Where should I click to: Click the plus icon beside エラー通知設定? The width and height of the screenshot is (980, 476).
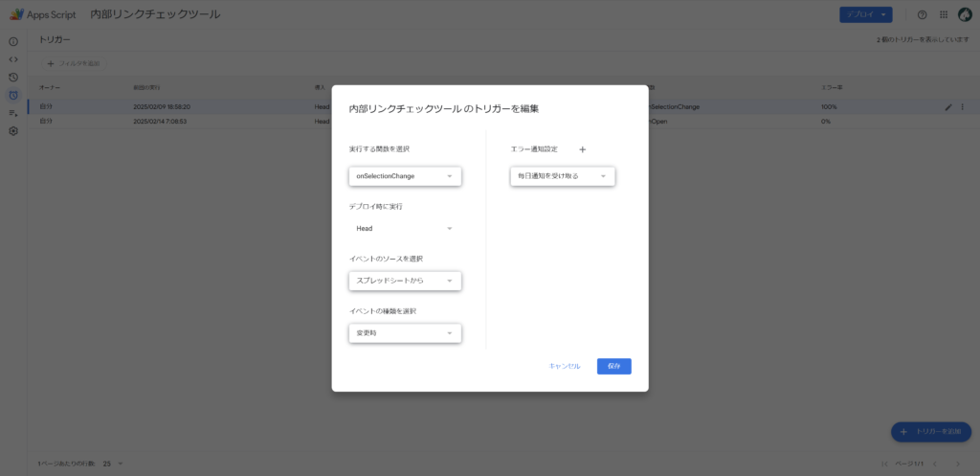(x=582, y=149)
